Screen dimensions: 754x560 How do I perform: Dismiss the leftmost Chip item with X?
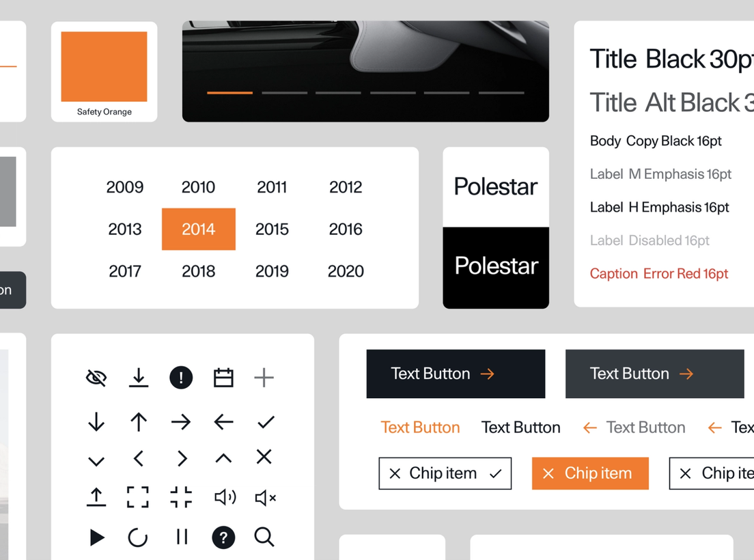[394, 473]
